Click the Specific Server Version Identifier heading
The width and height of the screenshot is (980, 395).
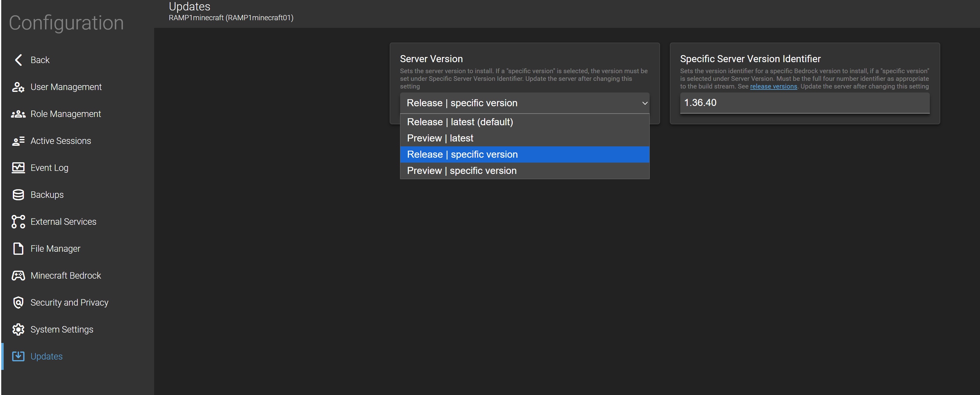(x=750, y=59)
